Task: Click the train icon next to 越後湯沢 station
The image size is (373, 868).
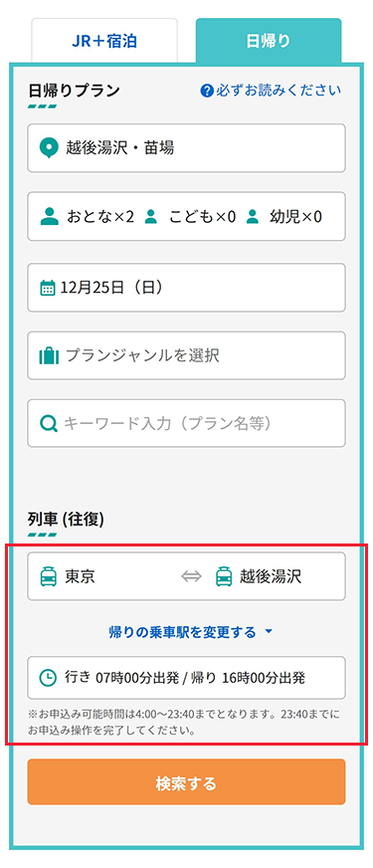Action: 224,576
